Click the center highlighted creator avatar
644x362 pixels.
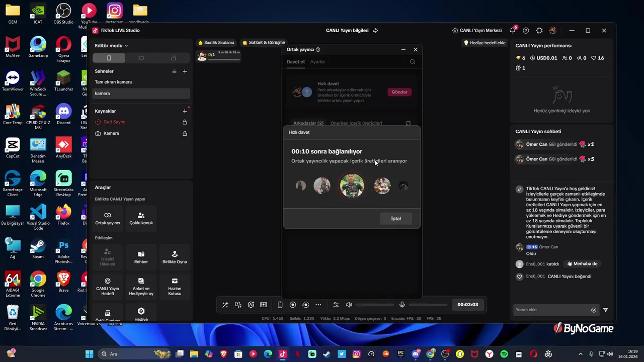pyautogui.click(x=352, y=186)
